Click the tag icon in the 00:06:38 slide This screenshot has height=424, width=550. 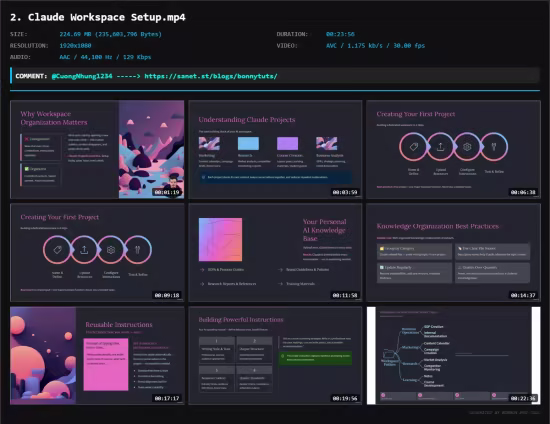pyautogui.click(x=414, y=147)
